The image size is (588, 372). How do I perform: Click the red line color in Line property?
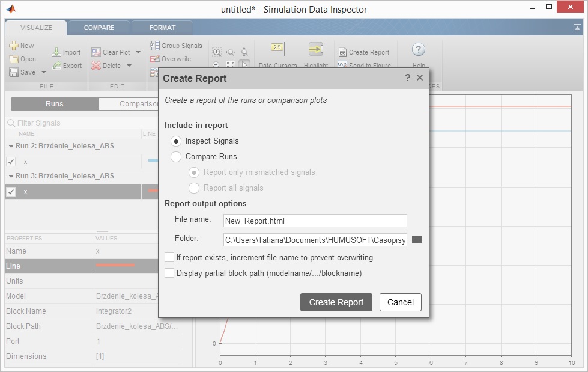(115, 265)
